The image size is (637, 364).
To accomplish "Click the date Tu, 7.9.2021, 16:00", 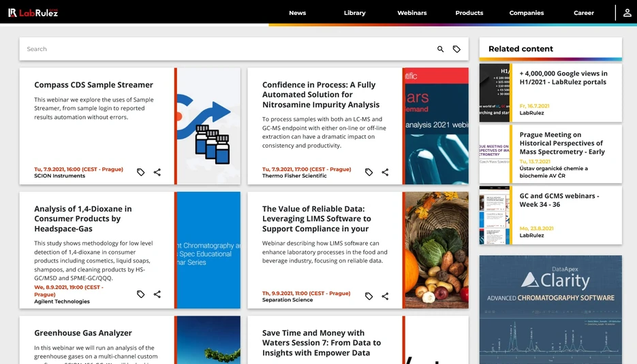I will 78,169.
